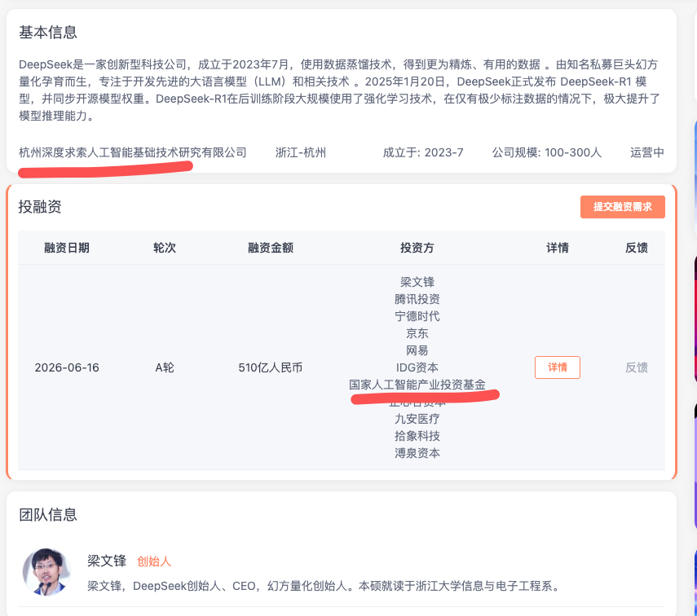Image resolution: width=697 pixels, height=616 pixels.
Task: Click the DeepSeek company description paragraph
Action: coord(339,90)
